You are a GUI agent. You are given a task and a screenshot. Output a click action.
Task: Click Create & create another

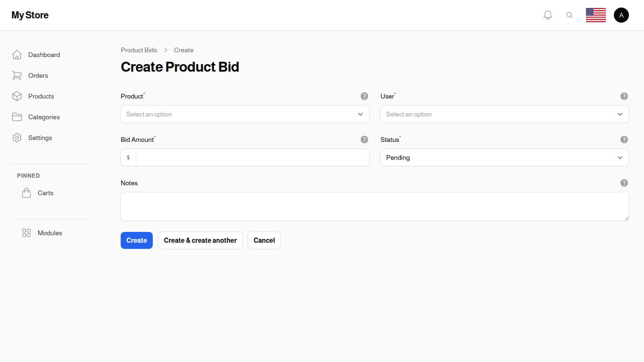click(200, 240)
